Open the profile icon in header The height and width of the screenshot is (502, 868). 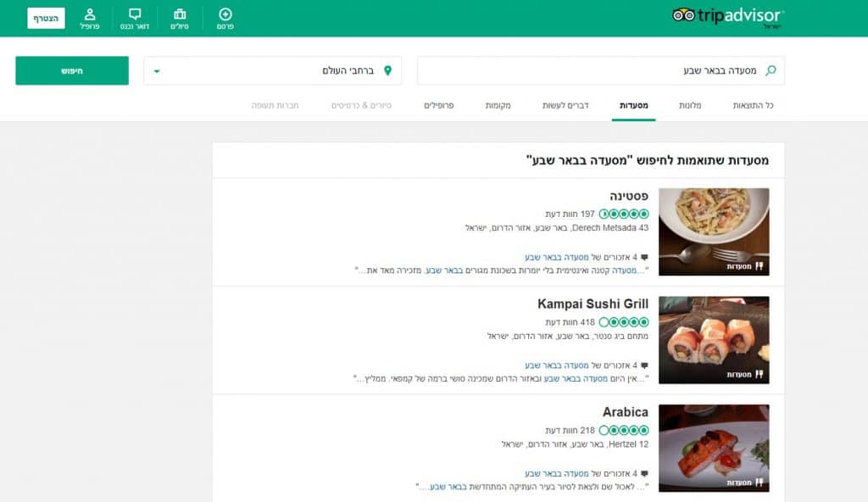pos(90,14)
